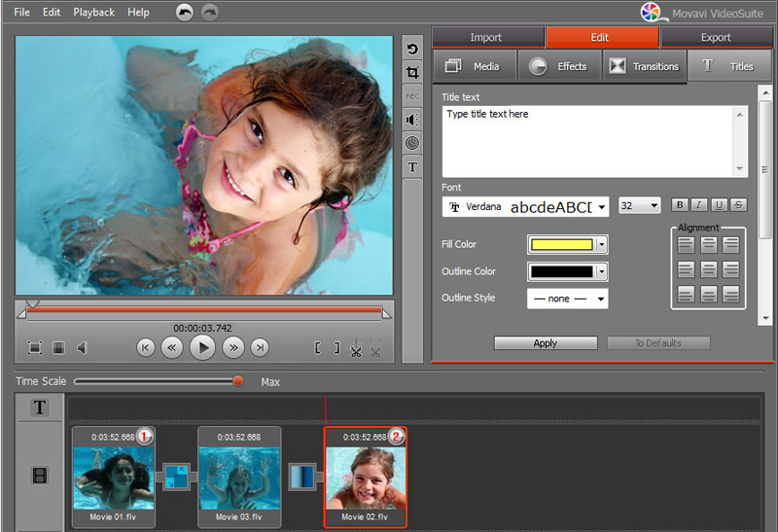Expand the Fill Color dropdown arrow
This screenshot has height=532, width=778.
602,244
